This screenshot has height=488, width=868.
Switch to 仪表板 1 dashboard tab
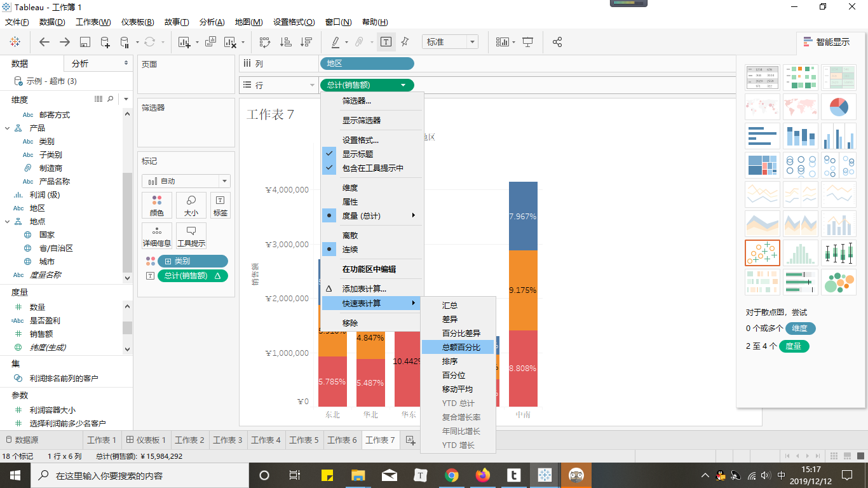pyautogui.click(x=146, y=440)
